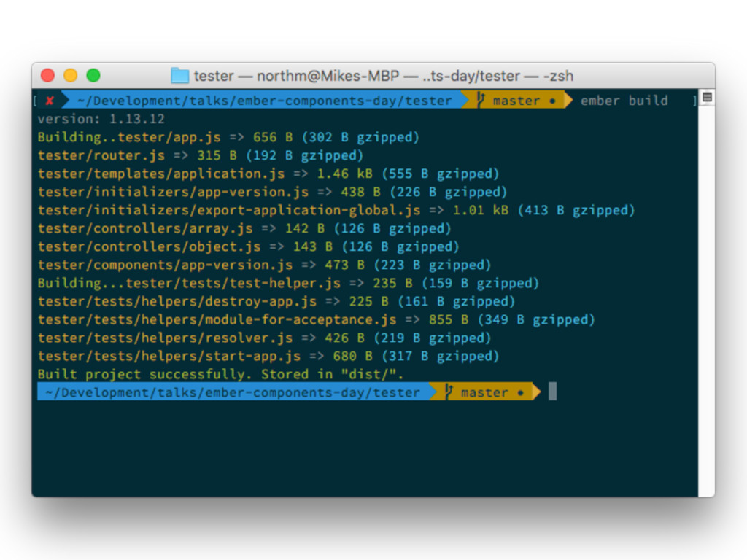
Task: Click the "tester/templates/application.js" line
Action: [x=268, y=174]
